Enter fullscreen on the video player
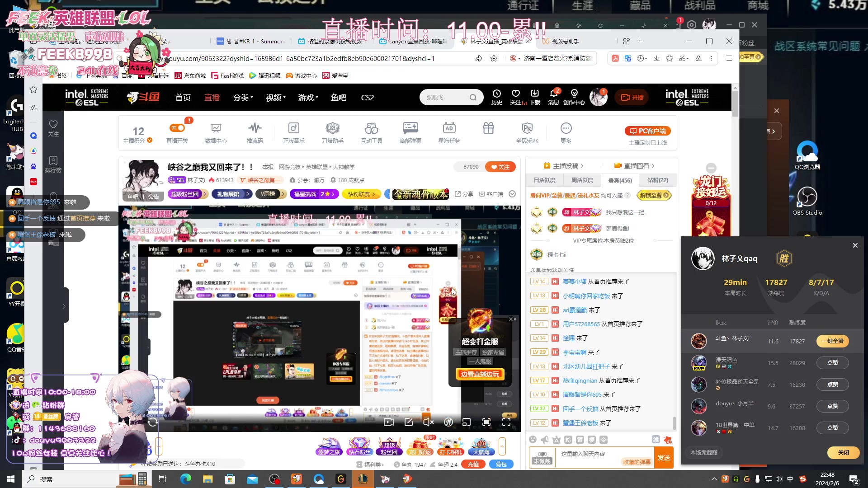Screen dimensions: 868x488 pos(506,422)
